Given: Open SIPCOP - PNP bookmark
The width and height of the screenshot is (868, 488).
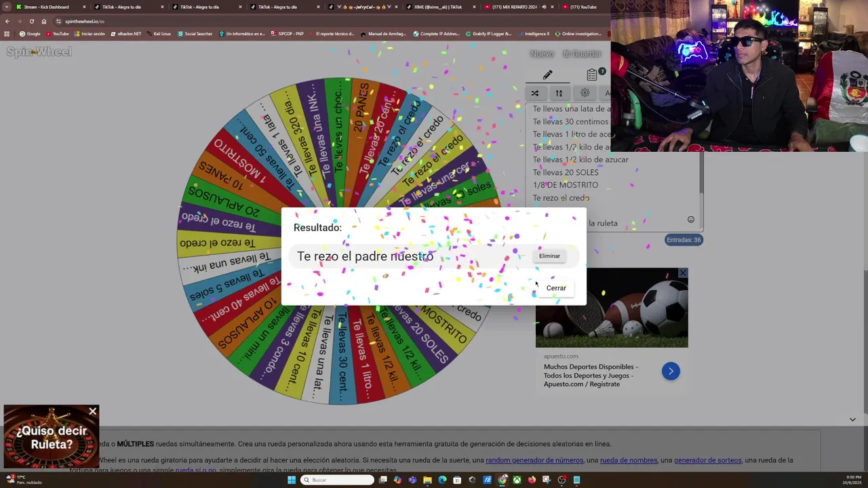Looking at the screenshot, I should pyautogui.click(x=288, y=34).
